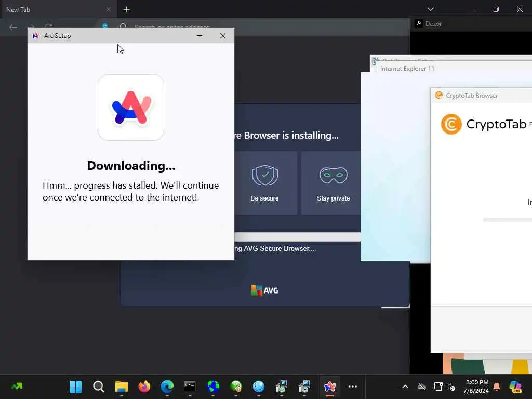Click the first installer setup taskbar icon

pyautogui.click(x=281, y=387)
